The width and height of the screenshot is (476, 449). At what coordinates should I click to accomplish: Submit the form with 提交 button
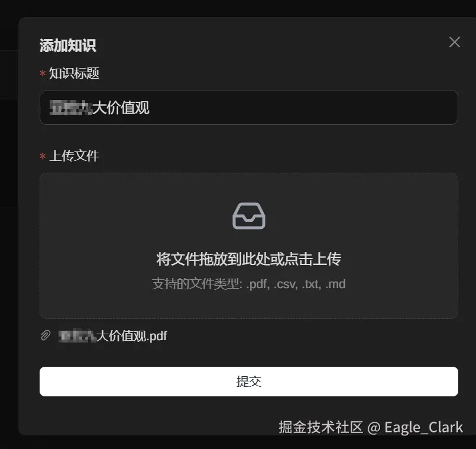point(248,381)
